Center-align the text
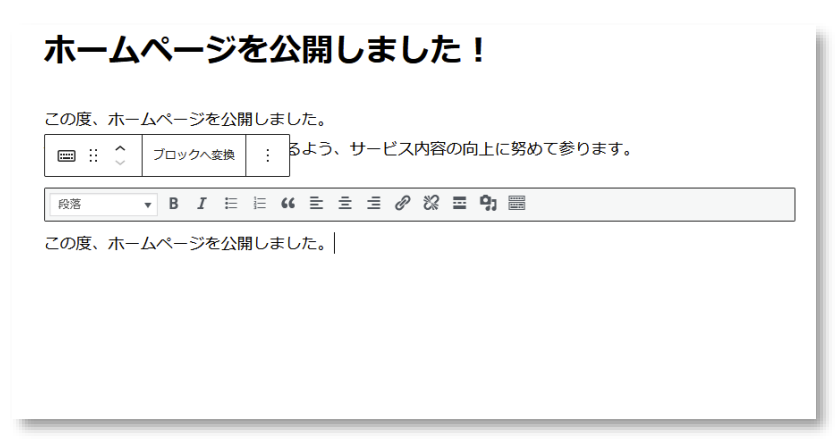 click(345, 204)
